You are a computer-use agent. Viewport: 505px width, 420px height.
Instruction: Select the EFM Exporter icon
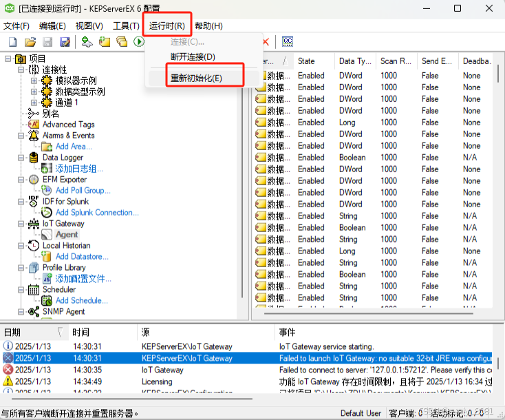tap(34, 180)
